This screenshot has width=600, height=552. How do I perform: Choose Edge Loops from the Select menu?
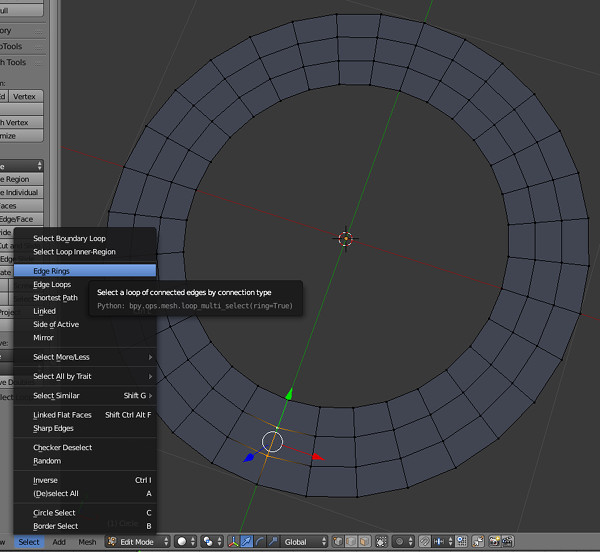[85, 284]
